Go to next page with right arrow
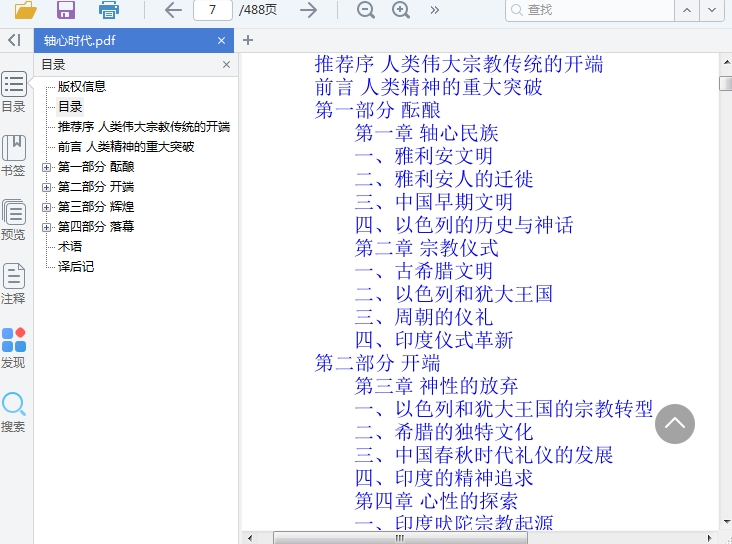 308,10
